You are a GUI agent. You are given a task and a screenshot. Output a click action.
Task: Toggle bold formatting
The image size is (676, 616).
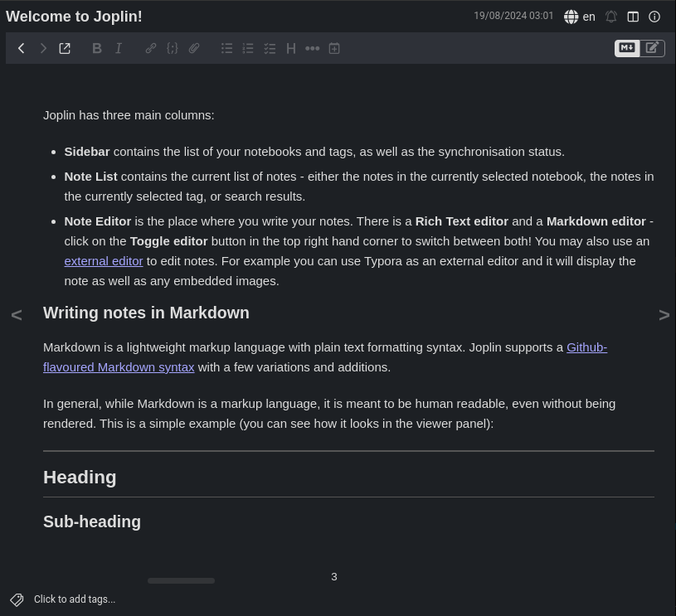click(97, 48)
